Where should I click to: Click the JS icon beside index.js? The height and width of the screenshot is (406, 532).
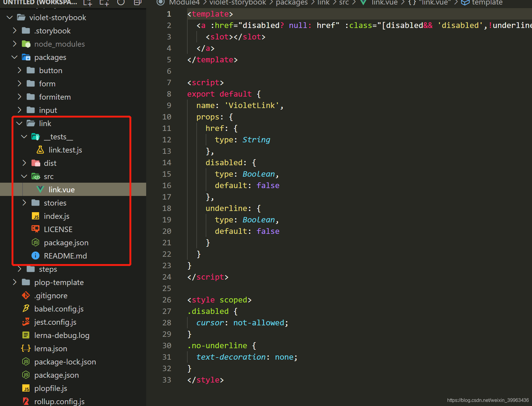click(35, 216)
